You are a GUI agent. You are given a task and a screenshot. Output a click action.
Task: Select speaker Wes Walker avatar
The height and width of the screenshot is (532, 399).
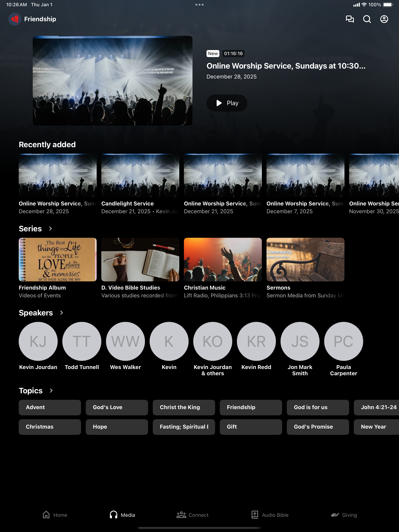[125, 341]
